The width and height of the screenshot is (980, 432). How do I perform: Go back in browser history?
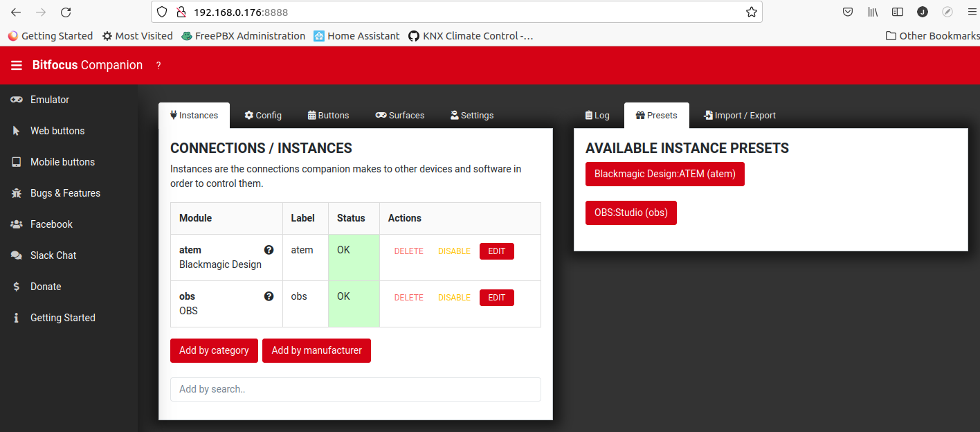pyautogui.click(x=17, y=12)
